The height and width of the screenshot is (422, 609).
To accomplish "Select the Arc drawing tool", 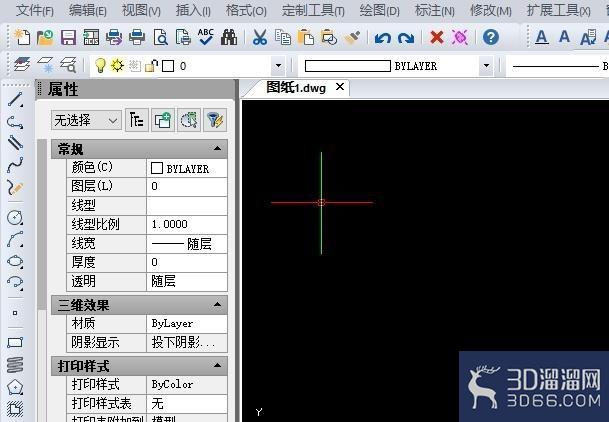I will [x=15, y=239].
